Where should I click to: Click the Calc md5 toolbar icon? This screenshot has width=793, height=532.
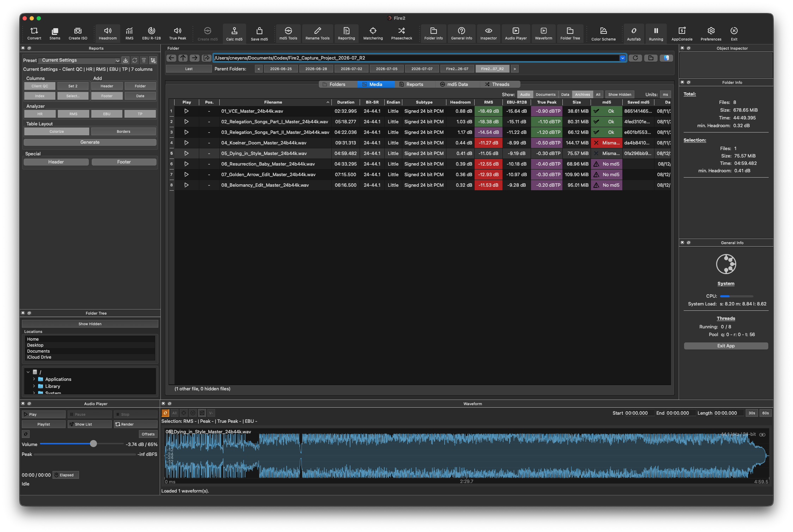click(x=234, y=34)
